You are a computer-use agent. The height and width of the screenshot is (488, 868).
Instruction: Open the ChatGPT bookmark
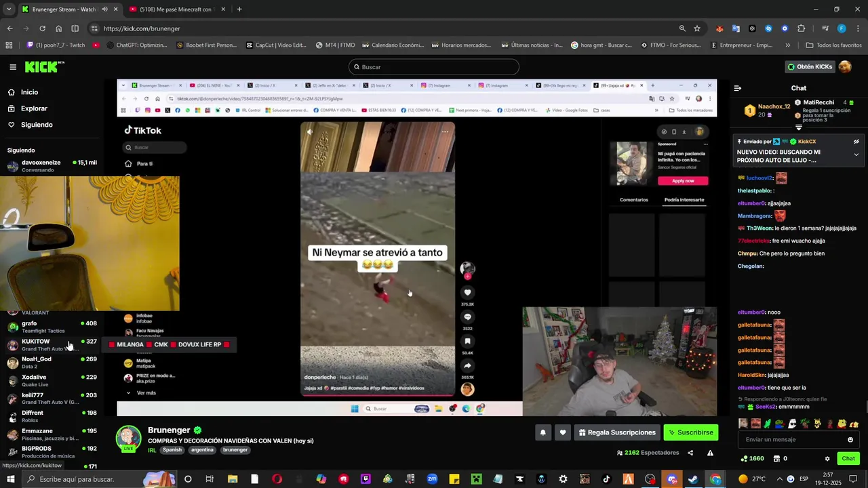136,45
